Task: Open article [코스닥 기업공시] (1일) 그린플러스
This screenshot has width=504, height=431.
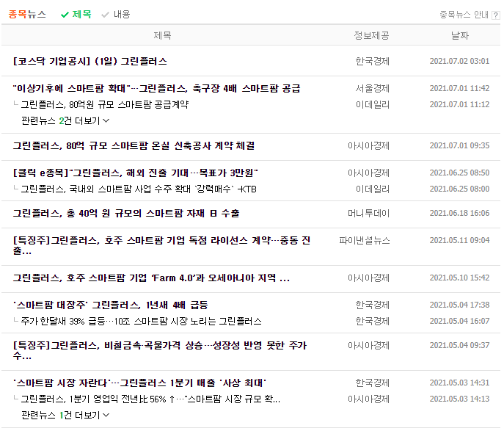Action: (90, 61)
